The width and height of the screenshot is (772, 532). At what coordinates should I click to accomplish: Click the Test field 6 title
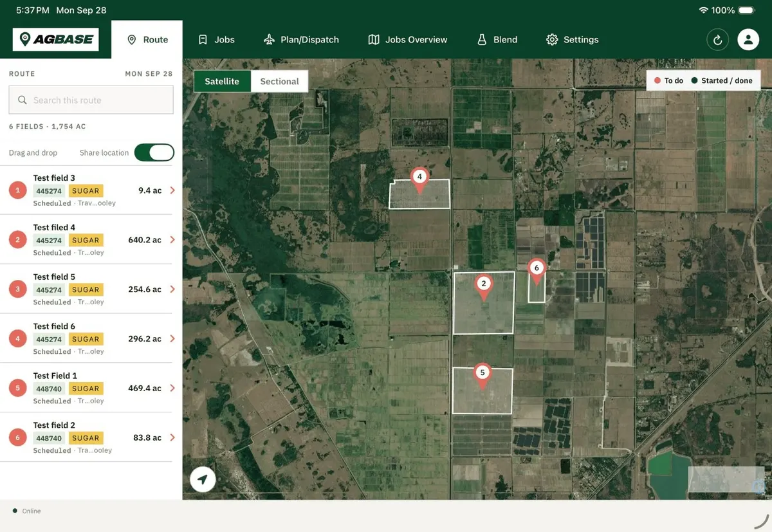click(x=54, y=326)
